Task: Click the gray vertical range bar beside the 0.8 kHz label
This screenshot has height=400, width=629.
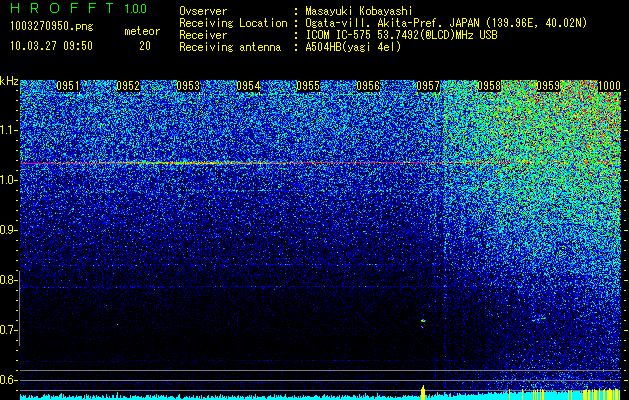Action: [19, 308]
